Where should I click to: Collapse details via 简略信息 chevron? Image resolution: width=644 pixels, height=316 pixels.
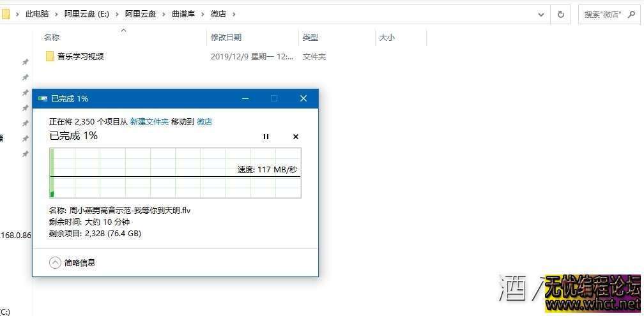pyautogui.click(x=56, y=262)
